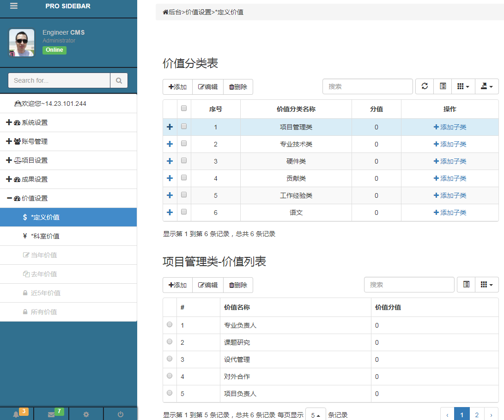504x420 pixels.
Task: Refresh the 价值分类表 table
Action: pyautogui.click(x=425, y=86)
